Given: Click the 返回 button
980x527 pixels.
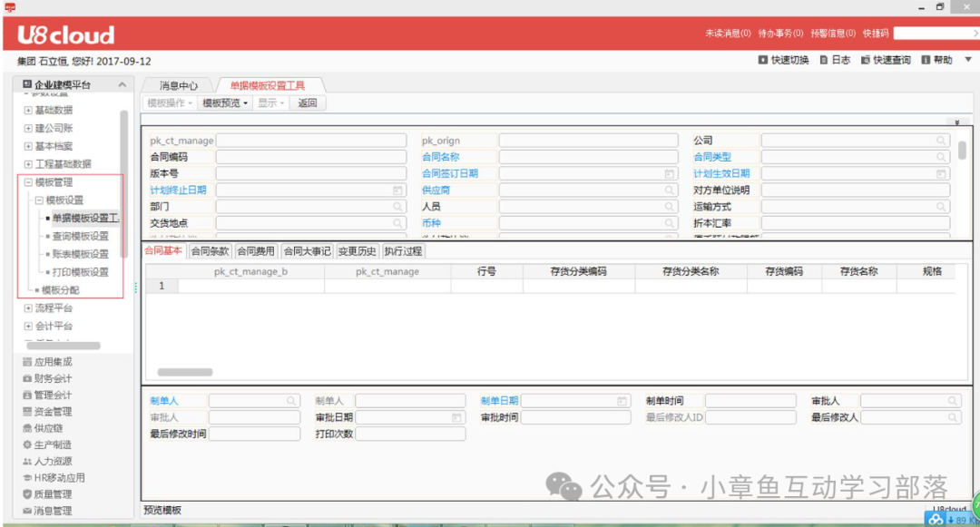Looking at the screenshot, I should (x=308, y=103).
